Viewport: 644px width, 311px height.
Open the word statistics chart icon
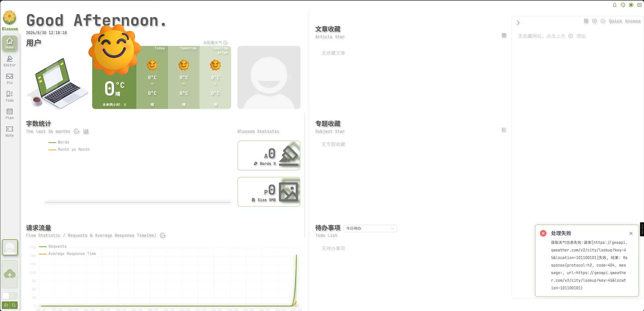click(x=86, y=131)
